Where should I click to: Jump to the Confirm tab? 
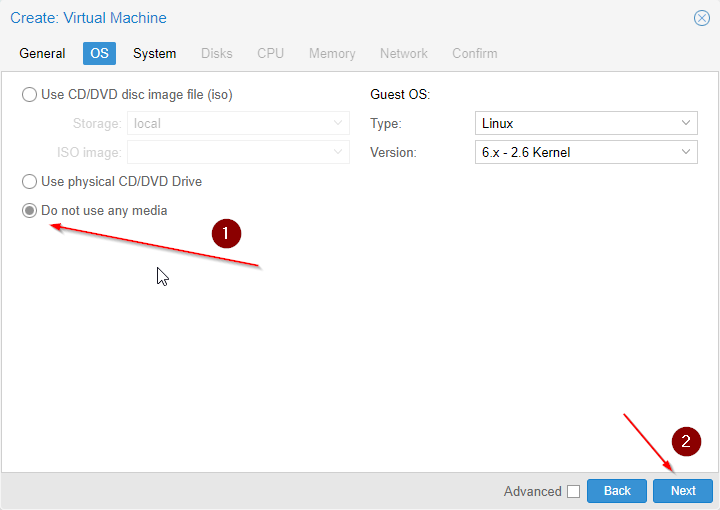point(474,53)
